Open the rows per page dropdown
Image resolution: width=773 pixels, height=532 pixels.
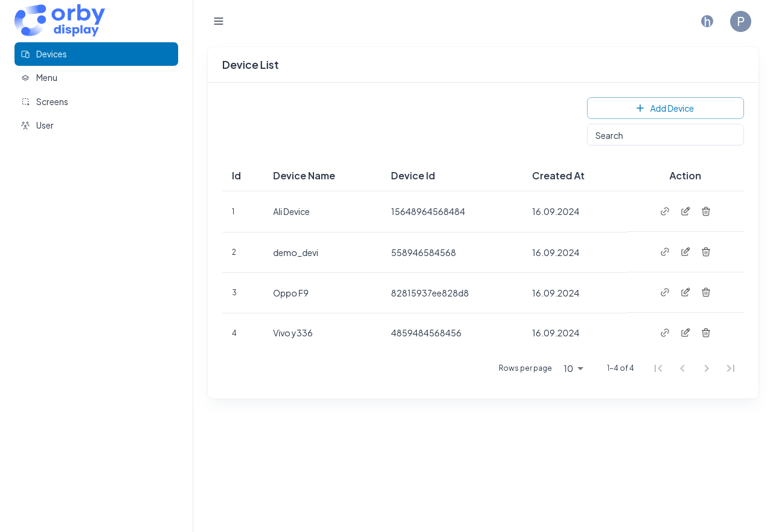click(x=574, y=368)
